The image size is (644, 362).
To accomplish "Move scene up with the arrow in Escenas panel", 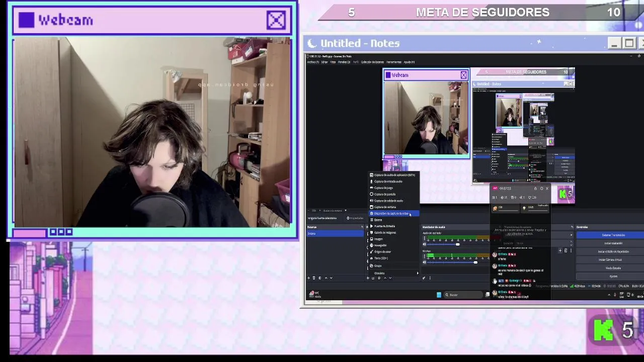I will [x=326, y=278].
